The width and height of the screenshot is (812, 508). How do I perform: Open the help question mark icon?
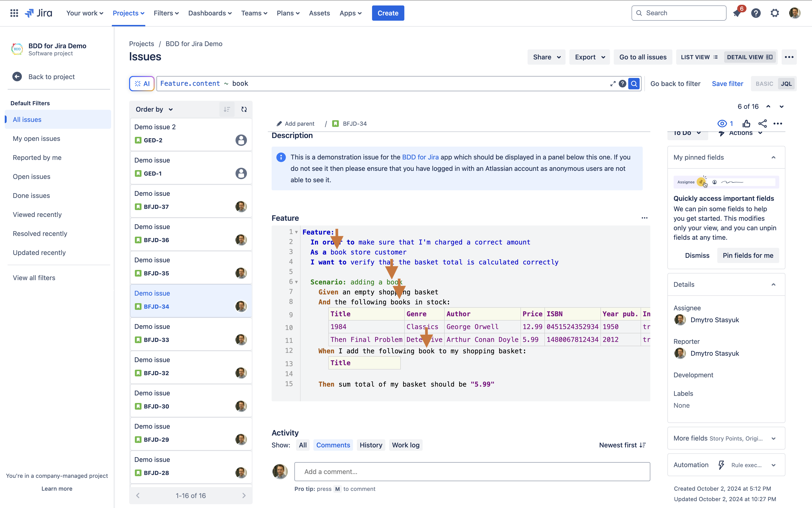[x=755, y=13]
